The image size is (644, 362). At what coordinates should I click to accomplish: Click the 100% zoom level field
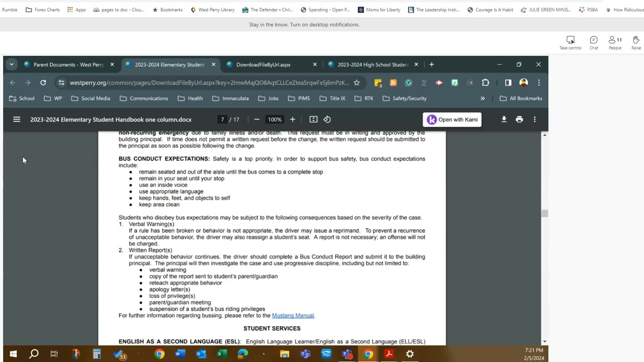point(275,120)
